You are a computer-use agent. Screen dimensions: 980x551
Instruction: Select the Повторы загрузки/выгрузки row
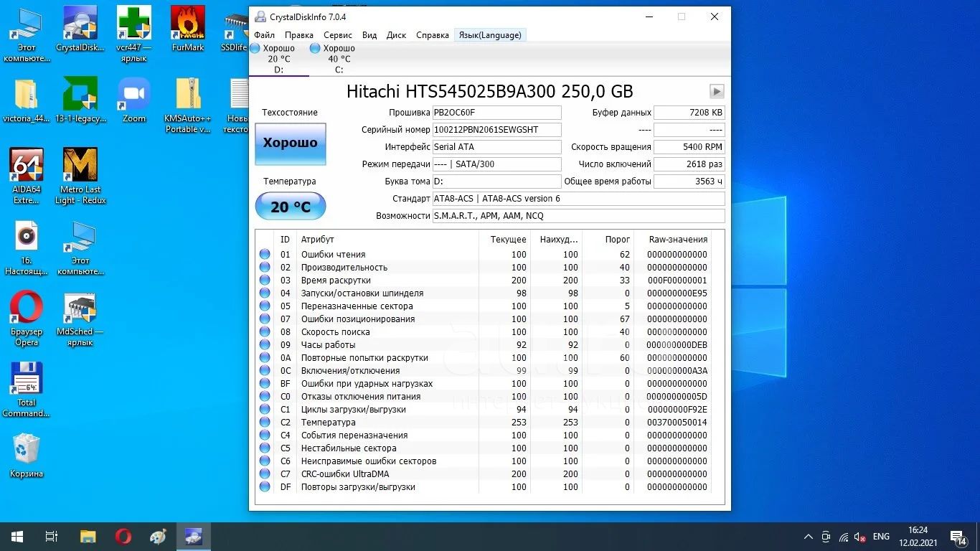click(x=484, y=486)
